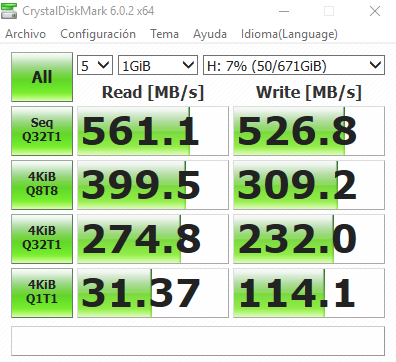Click the 4KiB Q1T1 write result 114.1
The image size is (396, 362).
click(x=309, y=293)
